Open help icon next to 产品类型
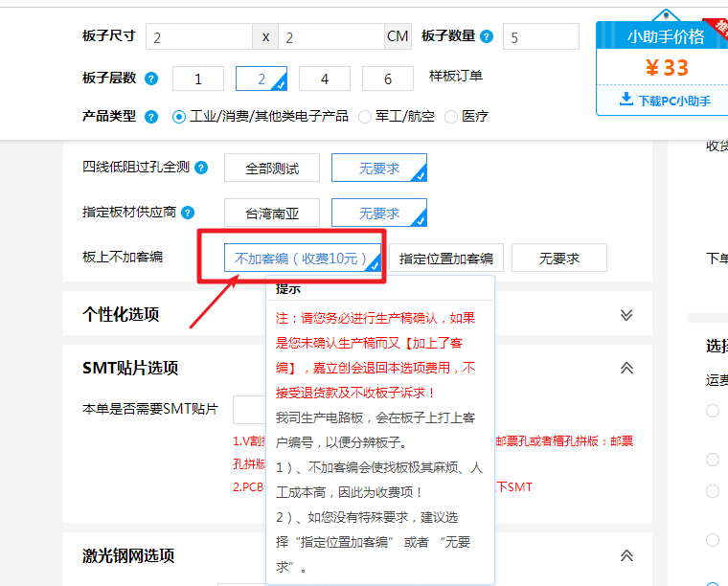728x586 pixels. click(151, 117)
